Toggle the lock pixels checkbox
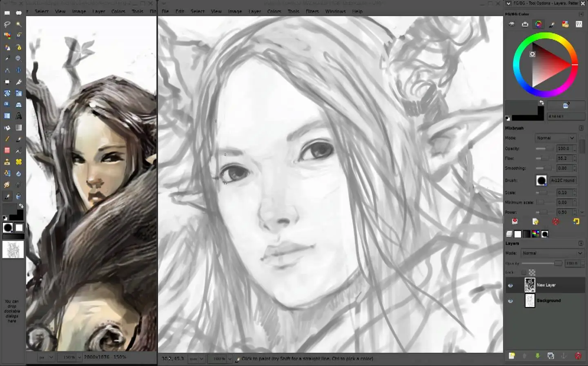The width and height of the screenshot is (588, 366). tap(524, 272)
